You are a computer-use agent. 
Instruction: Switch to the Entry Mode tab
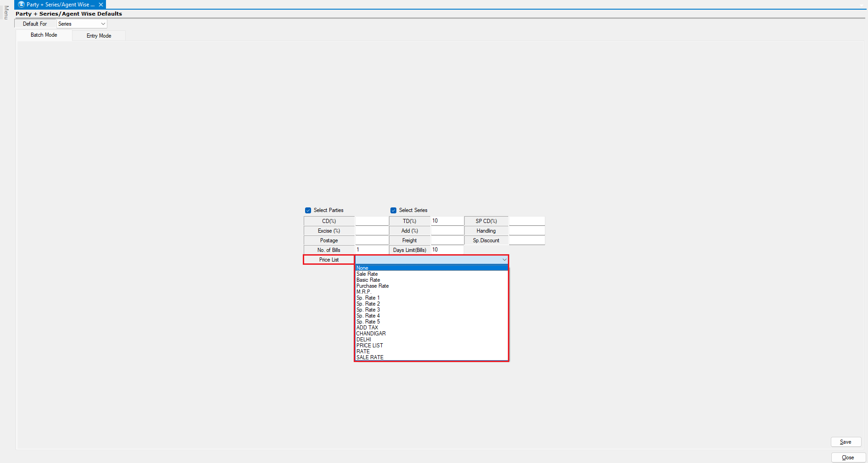99,36
